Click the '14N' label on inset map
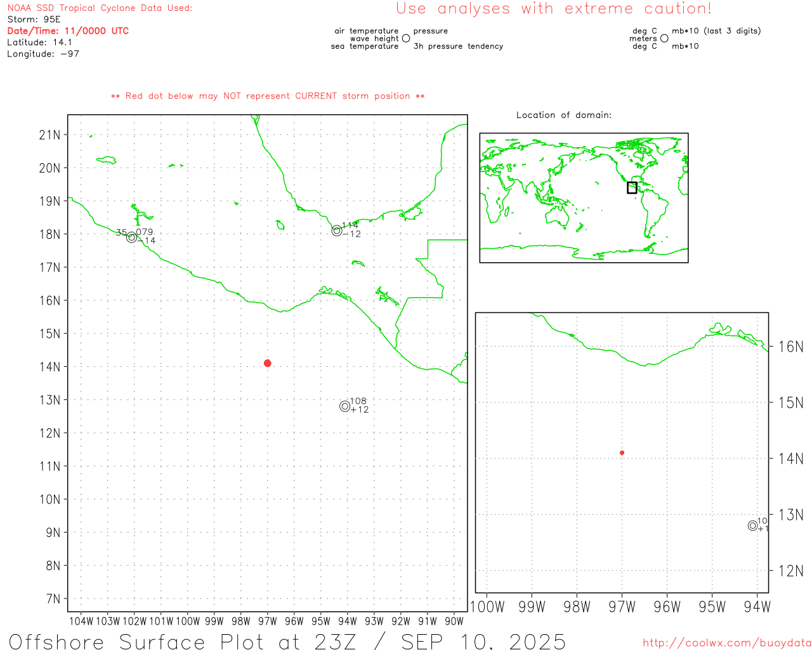Image resolution: width=812 pixels, height=650 pixels. 790,458
